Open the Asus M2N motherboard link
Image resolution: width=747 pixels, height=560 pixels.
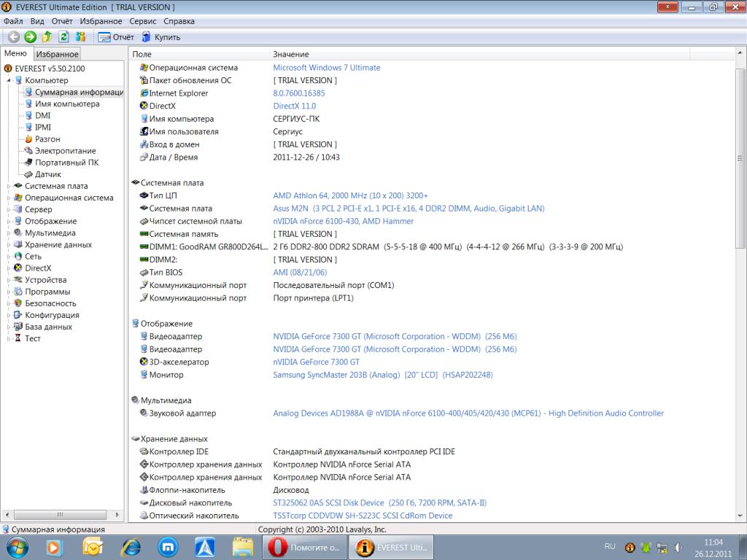click(409, 209)
